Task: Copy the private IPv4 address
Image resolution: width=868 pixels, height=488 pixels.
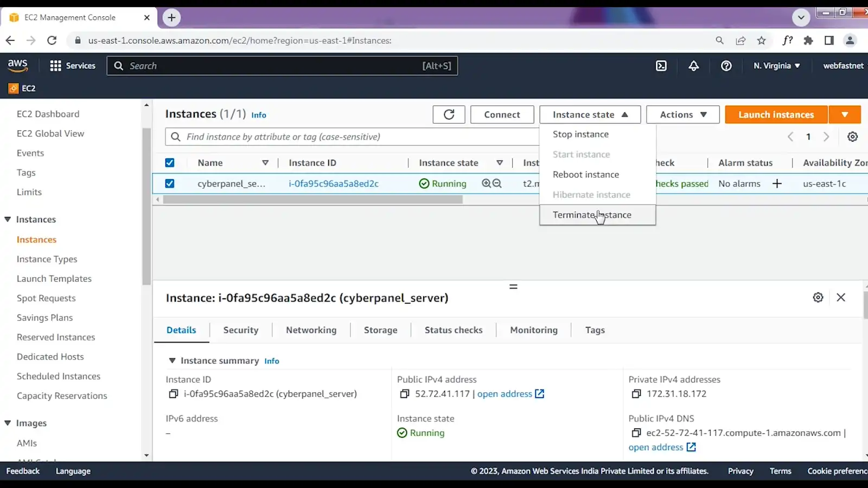Action: point(636,394)
